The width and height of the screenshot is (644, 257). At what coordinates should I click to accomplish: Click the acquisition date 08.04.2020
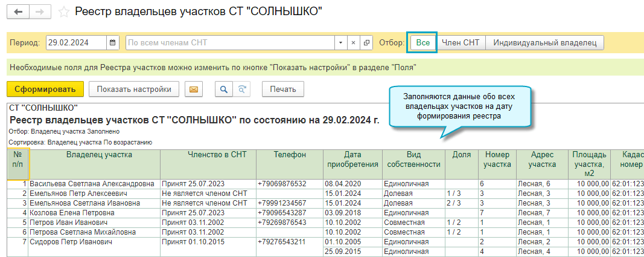(x=353, y=183)
